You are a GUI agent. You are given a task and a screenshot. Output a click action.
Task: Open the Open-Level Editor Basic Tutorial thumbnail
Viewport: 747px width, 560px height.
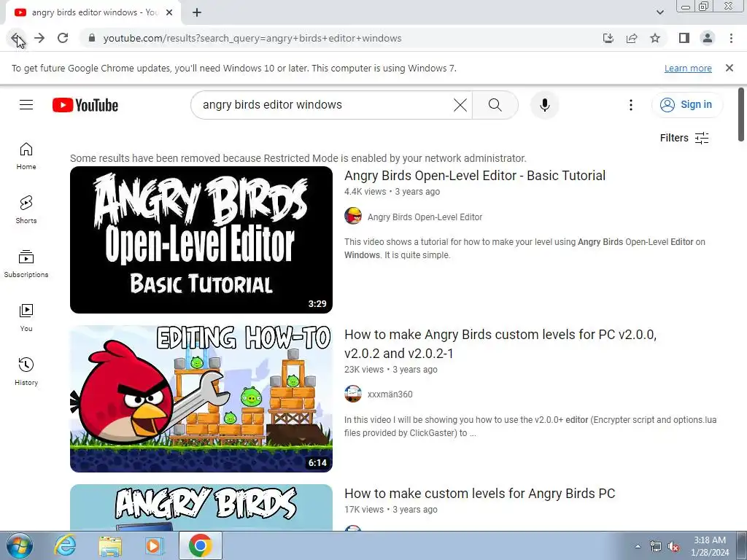201,239
